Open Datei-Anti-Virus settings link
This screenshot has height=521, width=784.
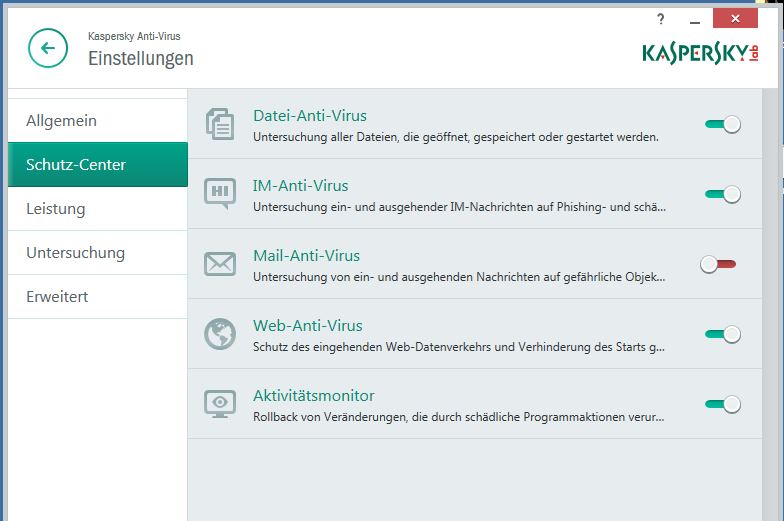point(307,115)
